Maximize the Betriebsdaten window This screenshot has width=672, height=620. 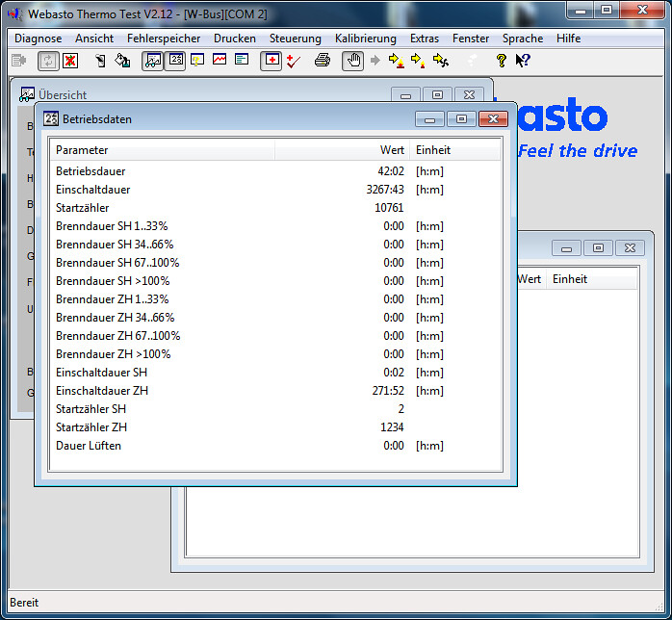(461, 119)
